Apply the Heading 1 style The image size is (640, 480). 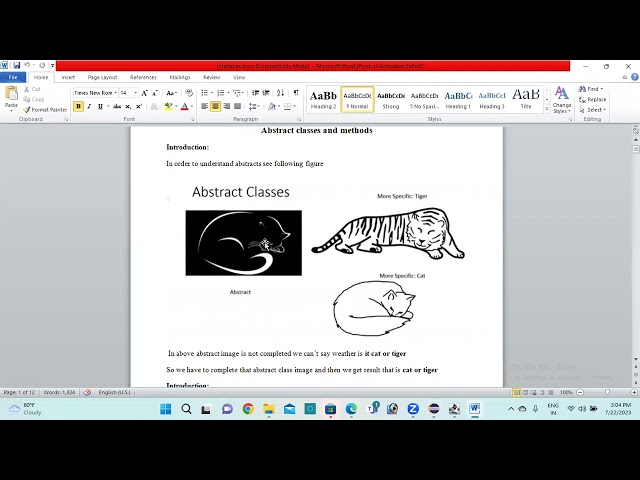pyautogui.click(x=458, y=99)
